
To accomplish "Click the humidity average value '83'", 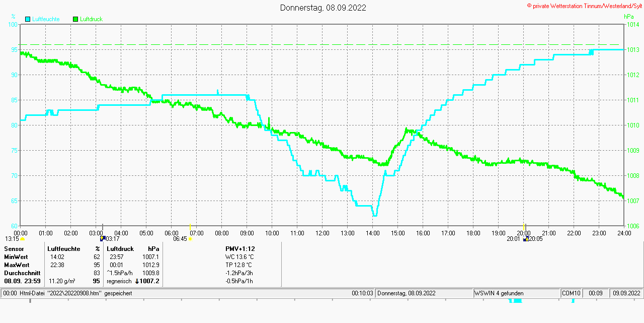I will tap(97, 273).
